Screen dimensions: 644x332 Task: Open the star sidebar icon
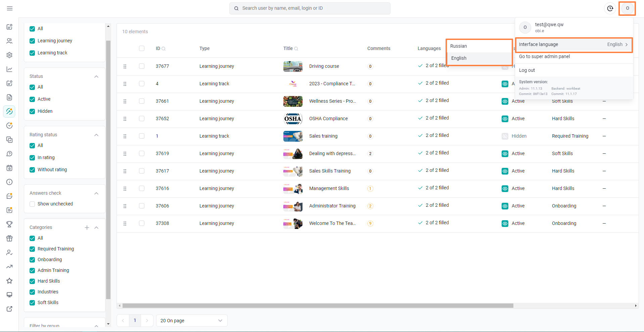[x=9, y=281]
